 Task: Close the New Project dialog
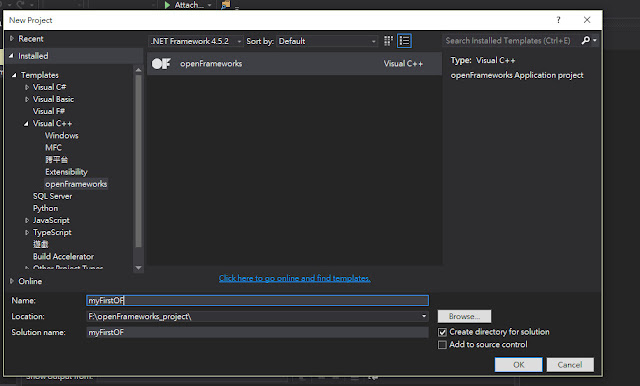(587, 20)
